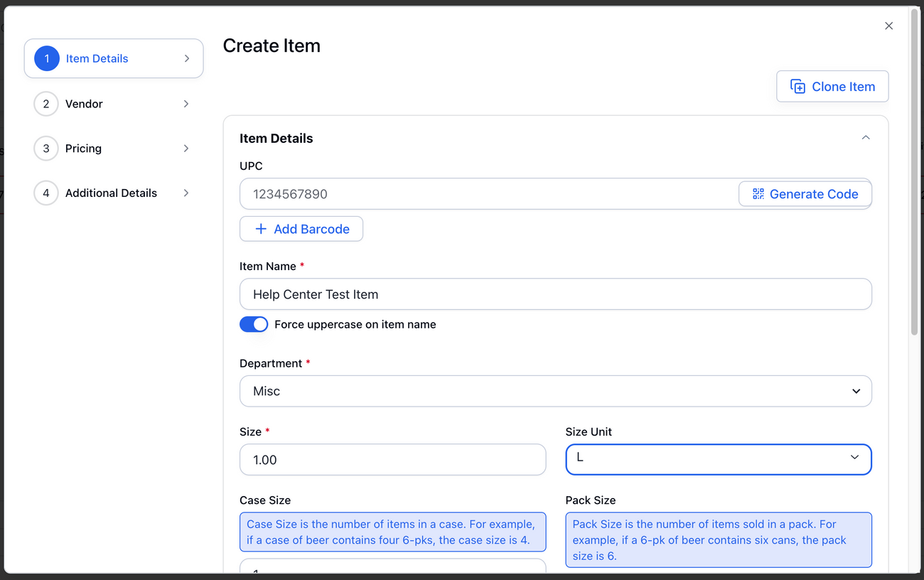
Task: Go to the Pricing step
Action: point(114,149)
